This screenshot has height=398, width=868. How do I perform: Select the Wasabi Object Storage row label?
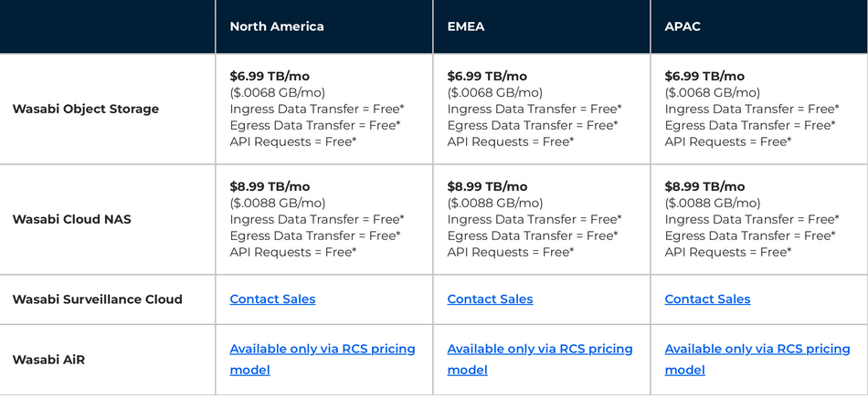point(85,110)
